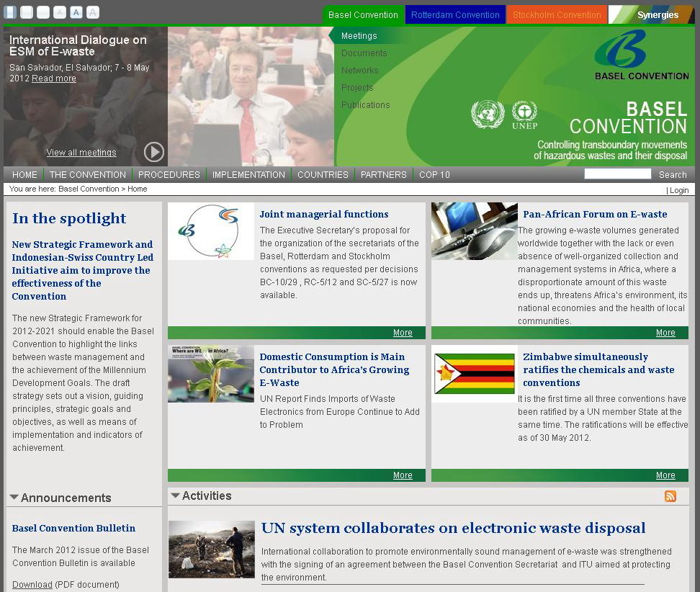Switch to the Rotterdam Convention tab
The height and width of the screenshot is (592, 700).
click(x=455, y=14)
